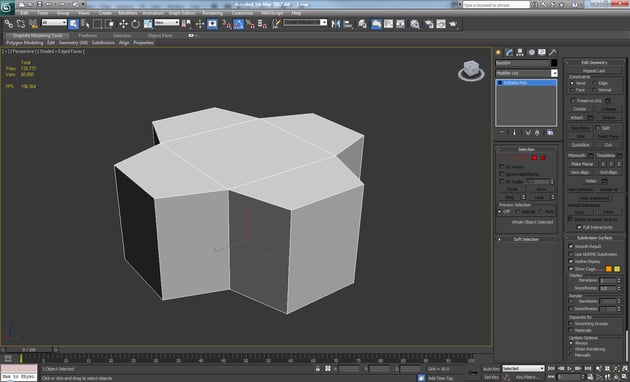630x382 pixels.
Task: Switch to the Utilities command panel
Action: click(553, 52)
